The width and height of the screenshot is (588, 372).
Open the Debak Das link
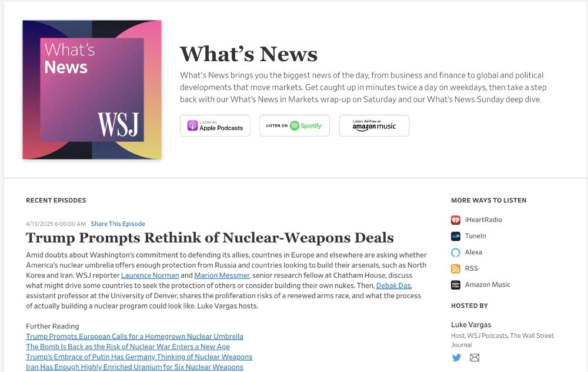(394, 285)
